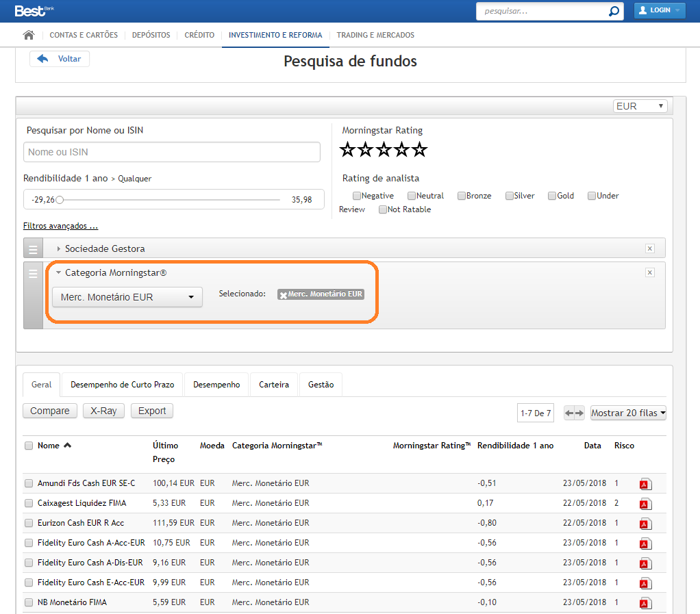The image size is (700, 614).
Task: Open the Merc. Monetário EUR category dropdown
Action: [x=127, y=297]
